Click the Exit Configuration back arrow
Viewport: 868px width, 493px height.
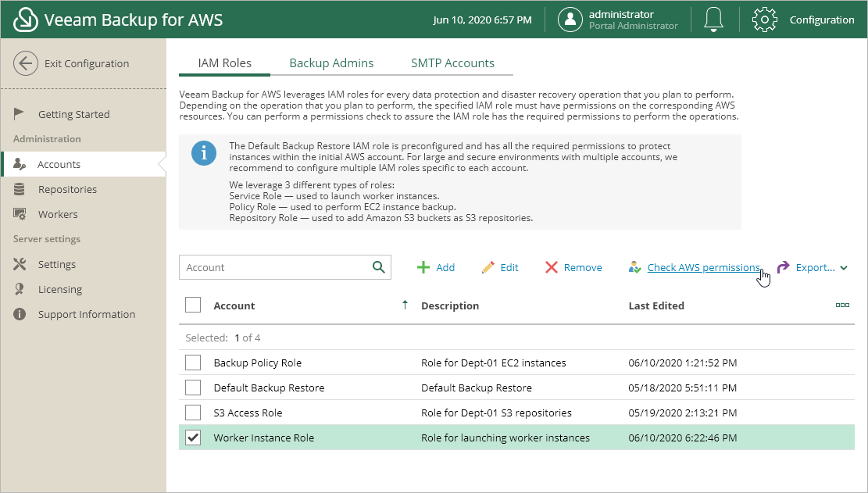pos(26,64)
